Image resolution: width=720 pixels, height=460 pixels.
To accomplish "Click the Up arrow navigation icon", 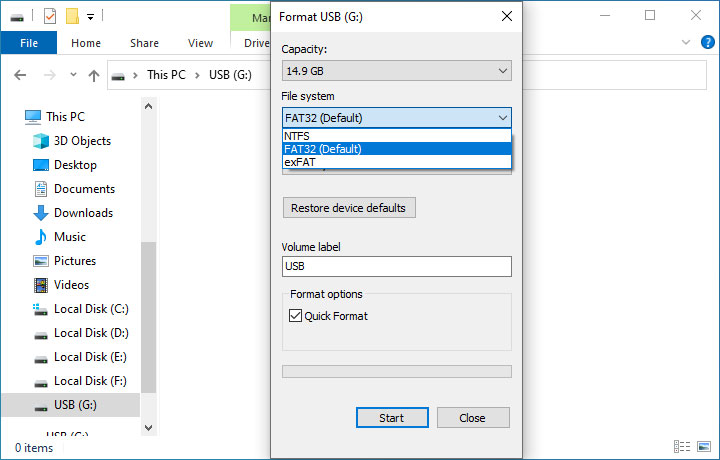I will pyautogui.click(x=94, y=75).
